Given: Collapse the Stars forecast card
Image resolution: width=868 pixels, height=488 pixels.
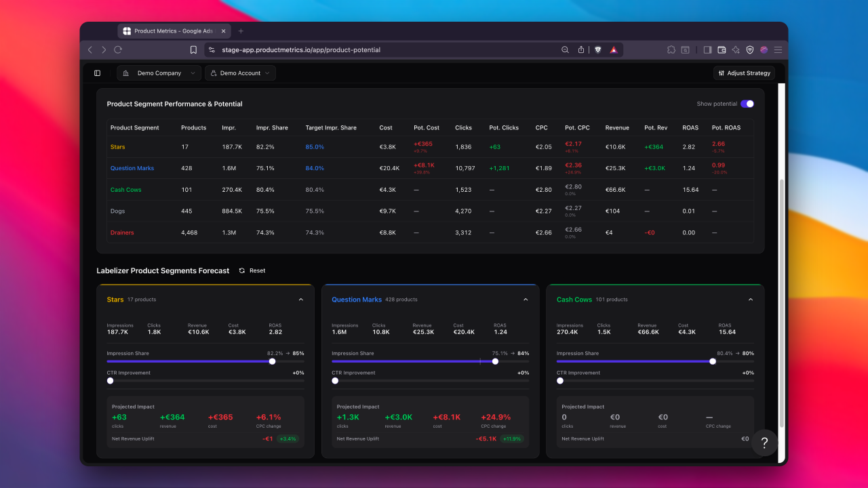Looking at the screenshot, I should tap(301, 299).
